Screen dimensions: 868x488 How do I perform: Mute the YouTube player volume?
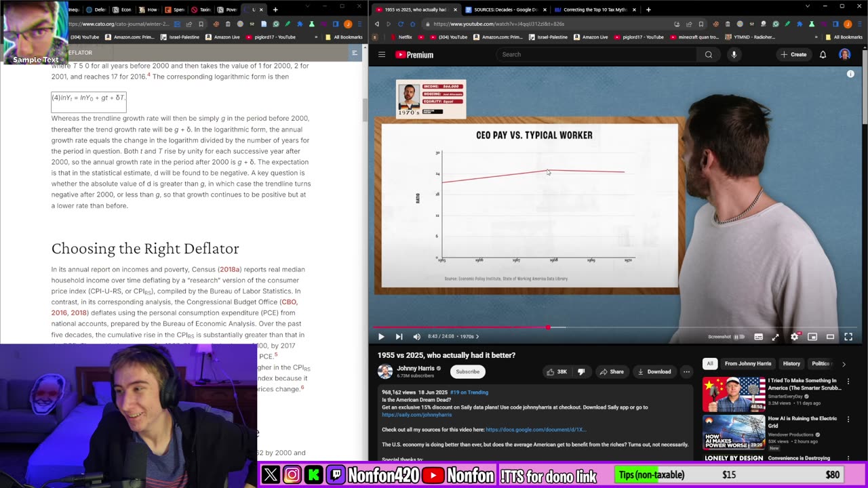point(416,337)
